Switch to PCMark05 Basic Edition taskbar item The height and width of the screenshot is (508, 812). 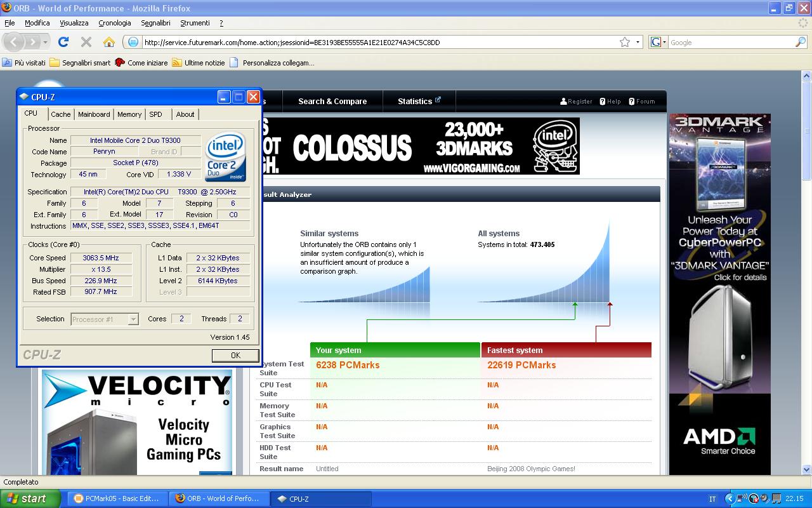(117, 498)
